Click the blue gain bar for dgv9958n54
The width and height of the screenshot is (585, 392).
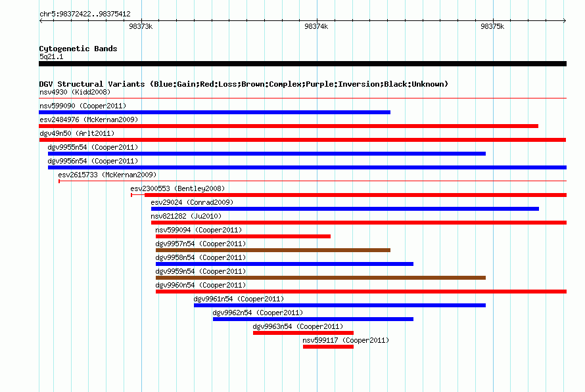coord(285,264)
